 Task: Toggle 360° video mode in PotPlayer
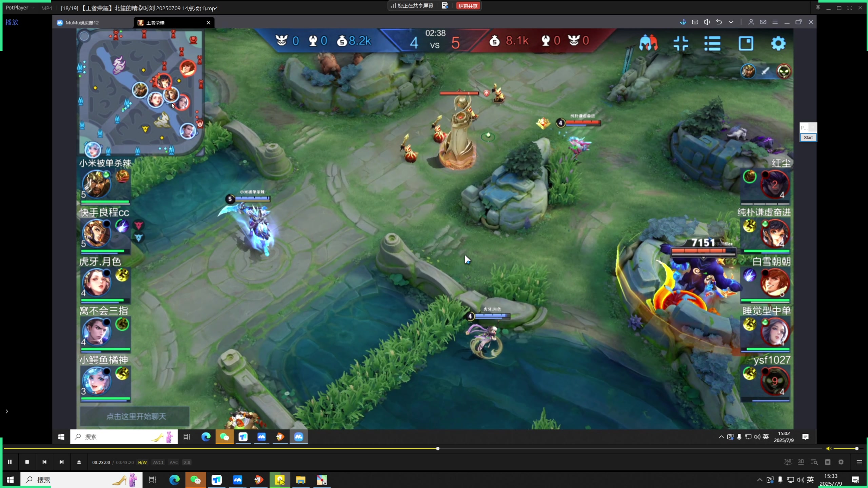coord(788,462)
